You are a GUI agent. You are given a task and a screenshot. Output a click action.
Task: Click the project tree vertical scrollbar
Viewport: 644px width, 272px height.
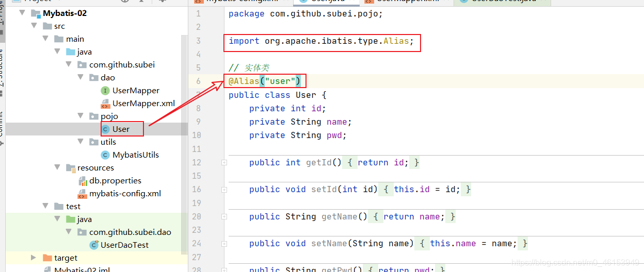click(185, 144)
